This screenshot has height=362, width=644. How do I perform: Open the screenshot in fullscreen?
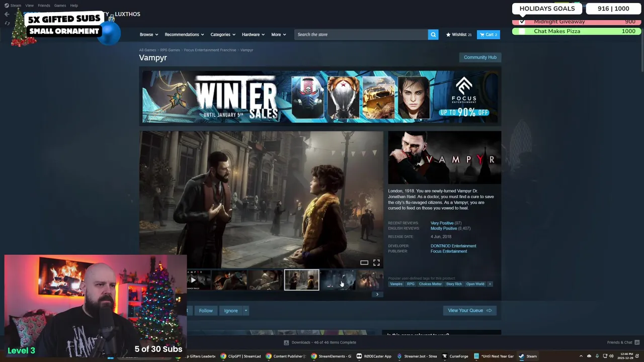376,262
